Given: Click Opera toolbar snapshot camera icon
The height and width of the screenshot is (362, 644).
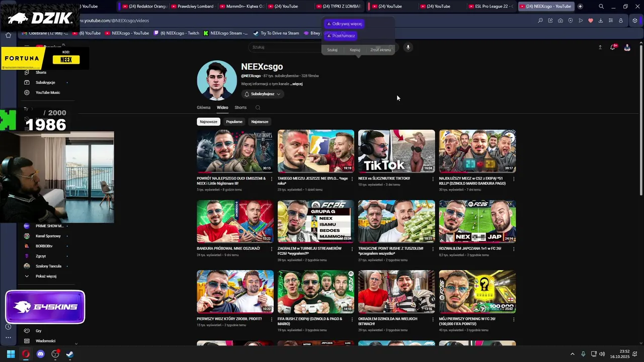Looking at the screenshot, I should click(x=560, y=21).
